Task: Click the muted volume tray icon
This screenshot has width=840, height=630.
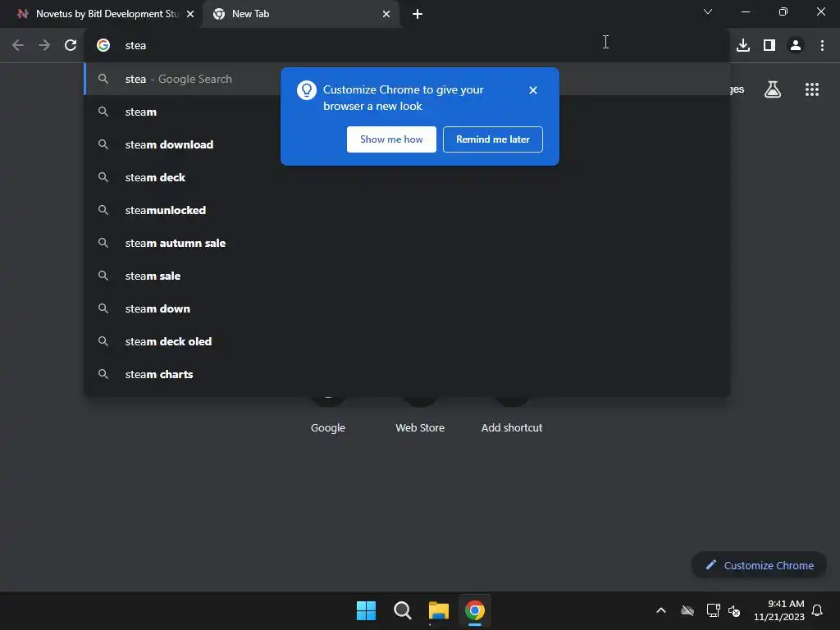Action: tap(734, 610)
